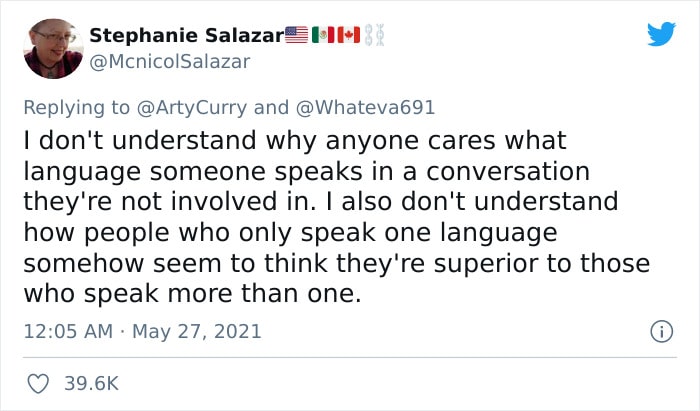Like the tweet with heart icon

point(38,384)
